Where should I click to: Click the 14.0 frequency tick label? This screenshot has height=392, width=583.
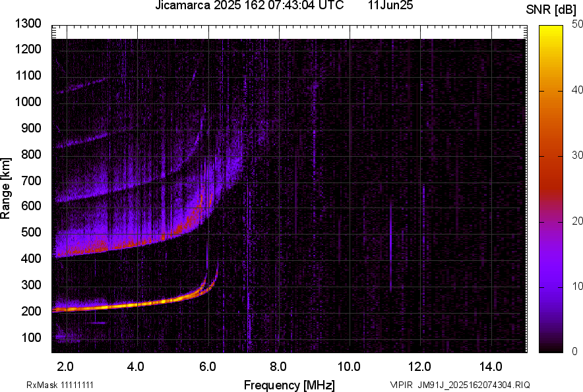pos(491,367)
